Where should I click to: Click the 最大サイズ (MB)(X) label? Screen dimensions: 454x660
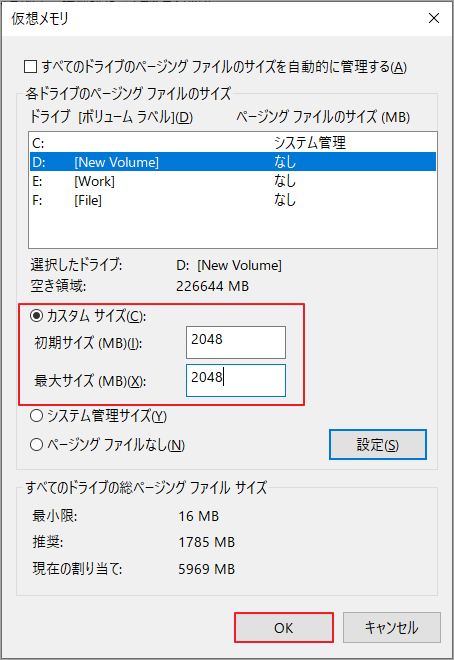[90, 381]
